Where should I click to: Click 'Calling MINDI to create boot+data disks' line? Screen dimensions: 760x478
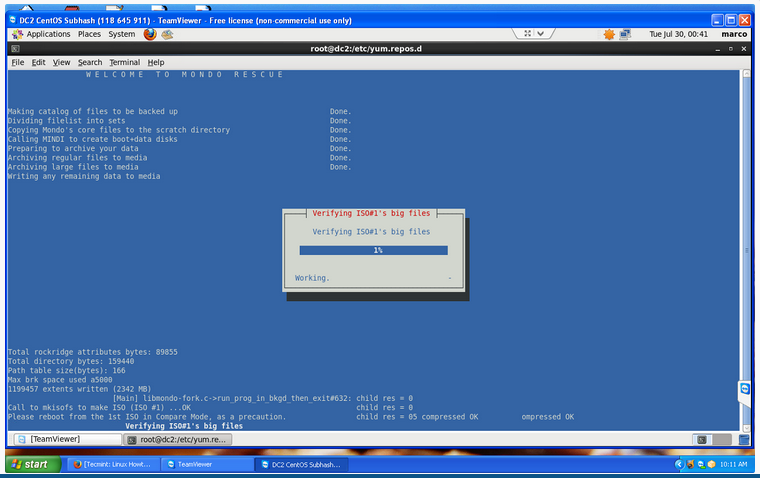pos(93,139)
